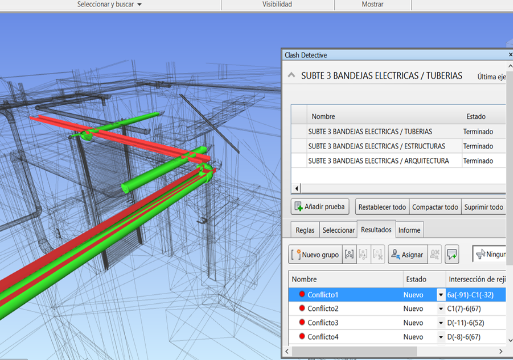Click the tests list scroll-left arrow
Screen dimensions: 513x360
[x=297, y=188]
